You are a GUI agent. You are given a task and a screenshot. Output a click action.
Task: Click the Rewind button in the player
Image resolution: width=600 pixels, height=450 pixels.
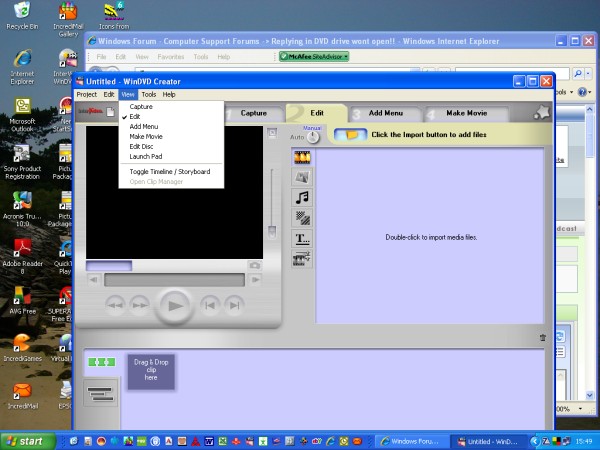(x=115, y=305)
